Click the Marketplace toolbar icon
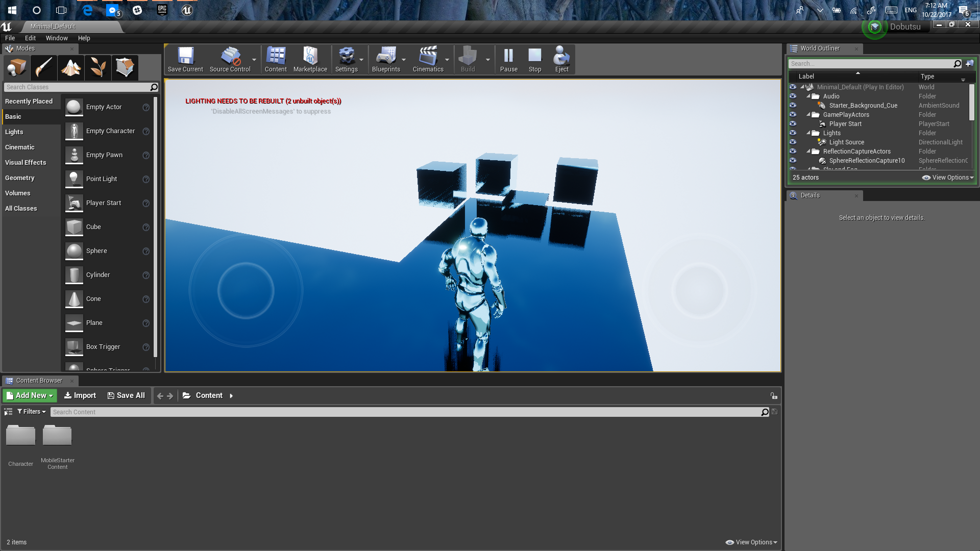Image resolution: width=980 pixels, height=551 pixels. click(x=310, y=60)
